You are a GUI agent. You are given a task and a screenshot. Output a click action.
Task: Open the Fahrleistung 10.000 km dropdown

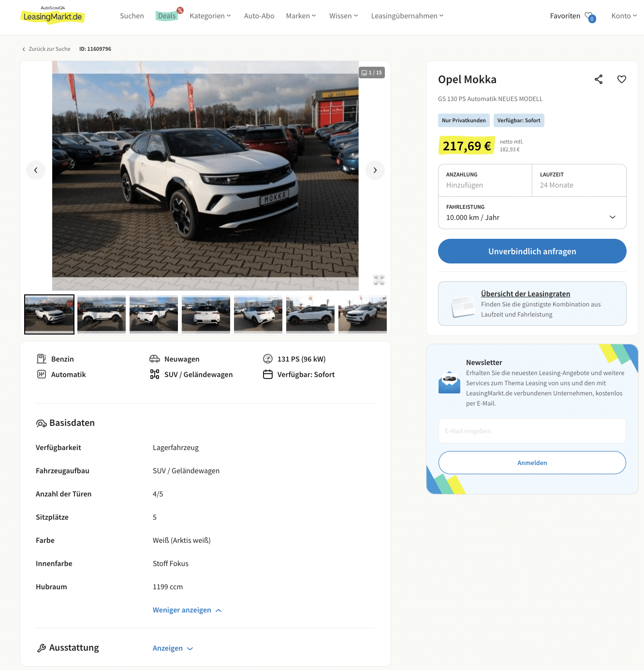[532, 213]
